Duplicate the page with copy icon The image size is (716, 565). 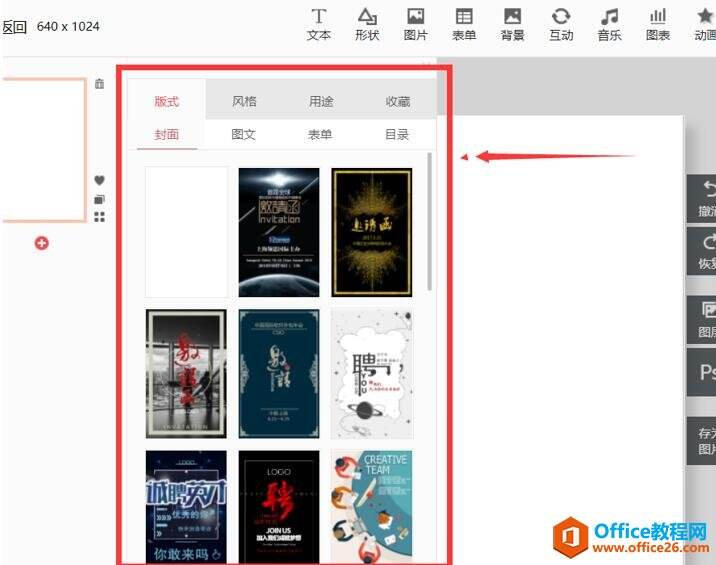pyautogui.click(x=99, y=199)
